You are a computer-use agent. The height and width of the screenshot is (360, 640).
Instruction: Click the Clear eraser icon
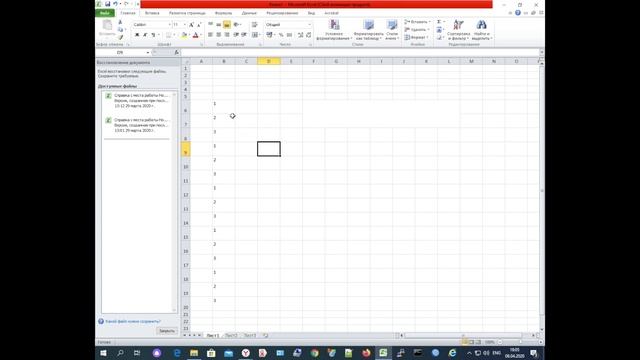point(439,37)
